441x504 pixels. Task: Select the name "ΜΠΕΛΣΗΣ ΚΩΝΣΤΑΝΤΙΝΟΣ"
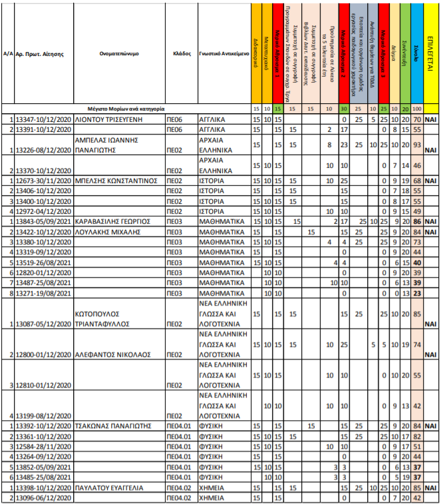pos(116,180)
